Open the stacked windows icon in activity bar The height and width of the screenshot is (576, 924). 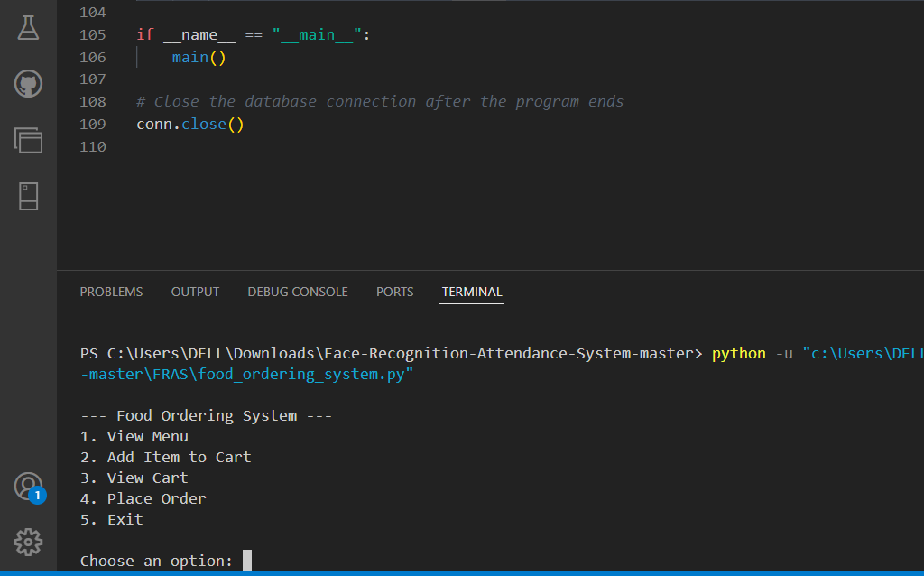[x=28, y=140]
